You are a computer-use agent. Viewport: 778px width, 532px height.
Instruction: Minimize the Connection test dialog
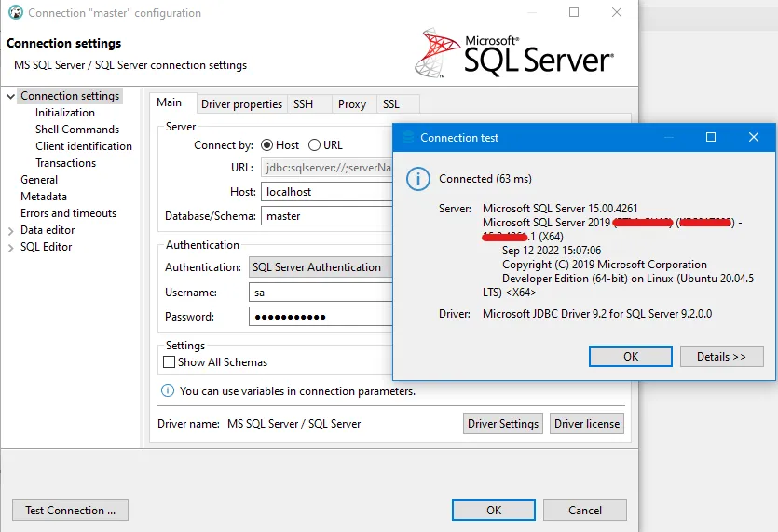668,137
